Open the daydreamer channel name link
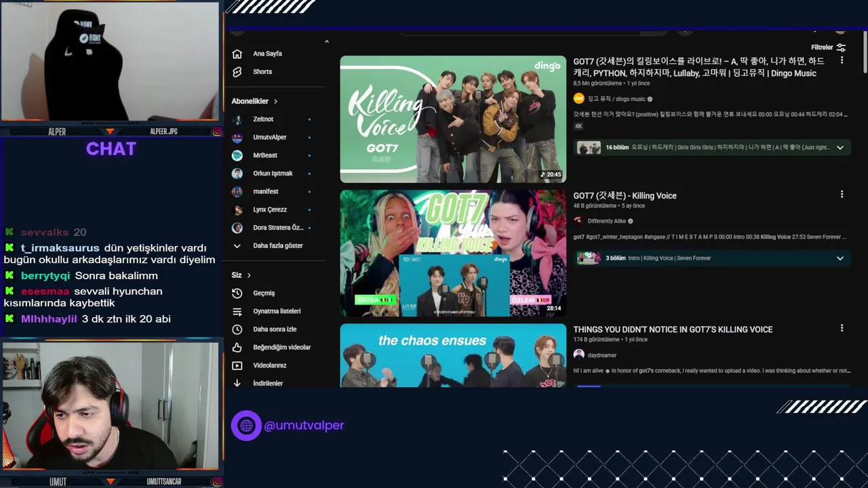The width and height of the screenshot is (868, 488). tap(602, 355)
